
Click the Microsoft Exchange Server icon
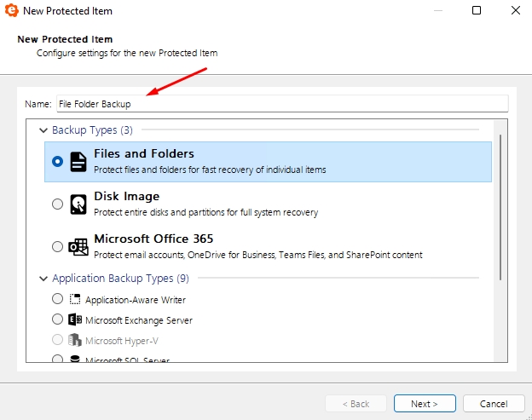tap(75, 319)
